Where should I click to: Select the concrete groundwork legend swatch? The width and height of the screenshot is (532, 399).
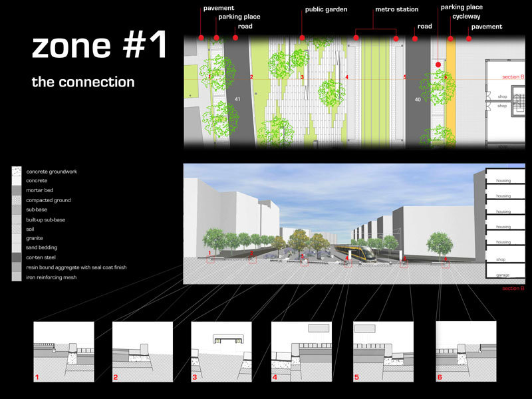click(17, 171)
